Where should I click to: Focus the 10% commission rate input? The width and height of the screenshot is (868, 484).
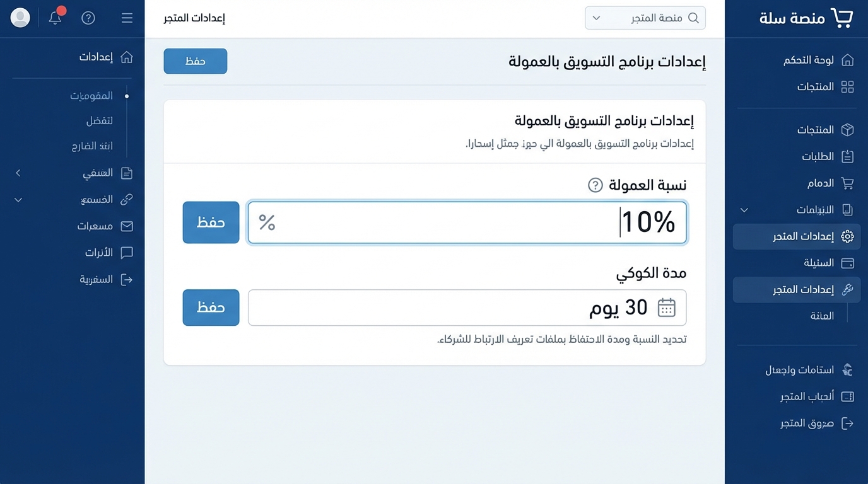[x=467, y=222]
